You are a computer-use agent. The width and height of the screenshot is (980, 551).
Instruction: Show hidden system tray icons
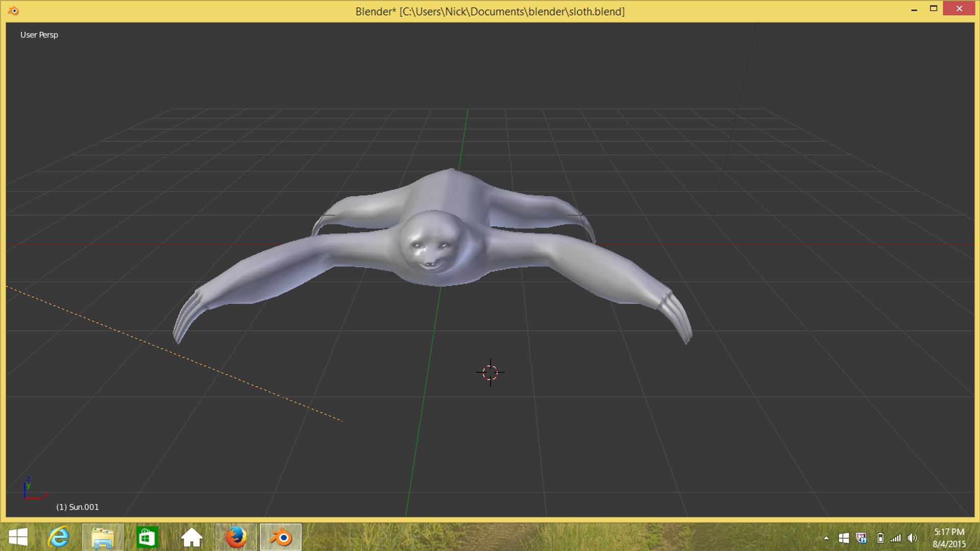[x=826, y=538]
